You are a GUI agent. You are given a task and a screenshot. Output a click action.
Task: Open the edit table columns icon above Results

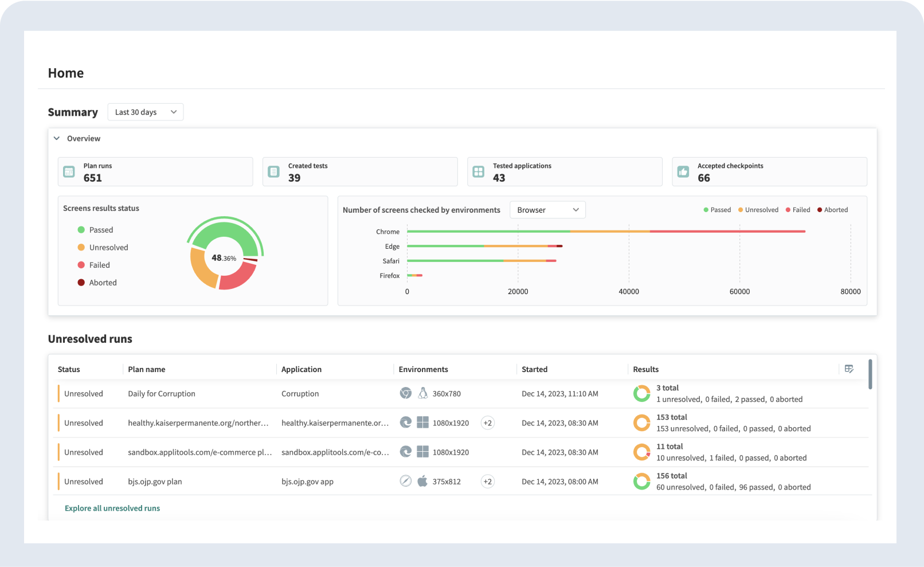pyautogui.click(x=849, y=369)
